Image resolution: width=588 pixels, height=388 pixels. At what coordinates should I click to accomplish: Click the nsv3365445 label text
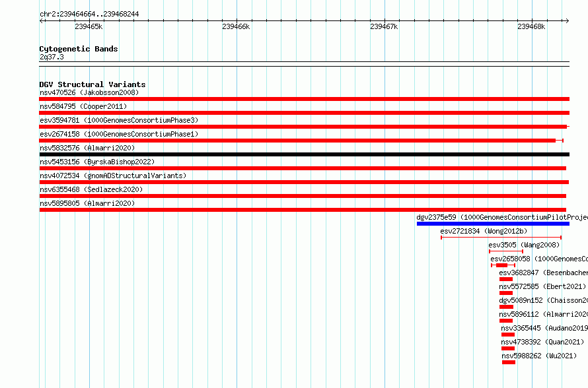544,328
